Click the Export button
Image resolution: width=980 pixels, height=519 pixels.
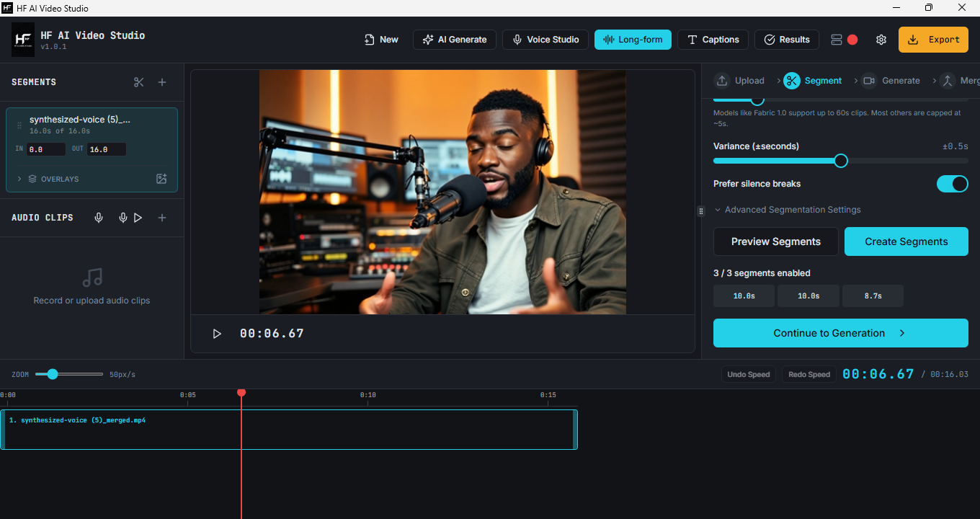click(x=933, y=40)
